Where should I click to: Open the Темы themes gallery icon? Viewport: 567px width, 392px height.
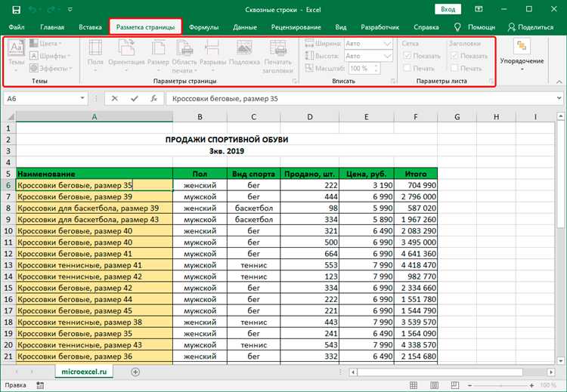pyautogui.click(x=17, y=48)
